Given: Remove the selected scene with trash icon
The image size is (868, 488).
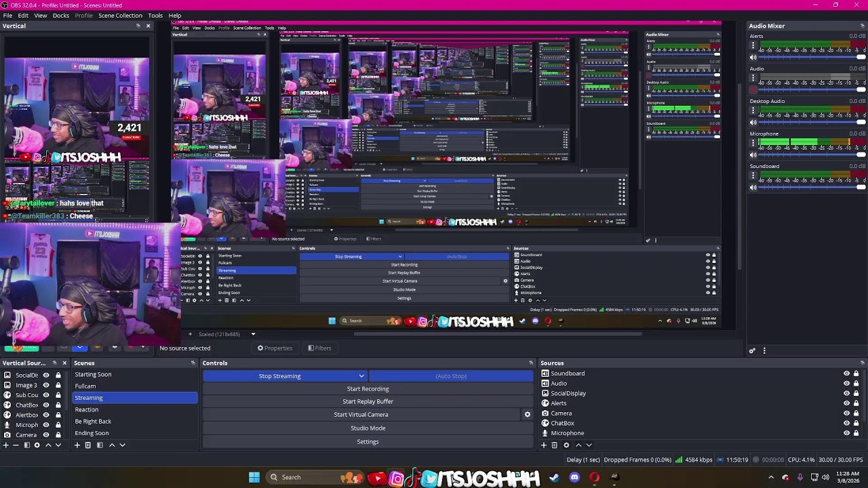Looking at the screenshot, I should (88, 445).
